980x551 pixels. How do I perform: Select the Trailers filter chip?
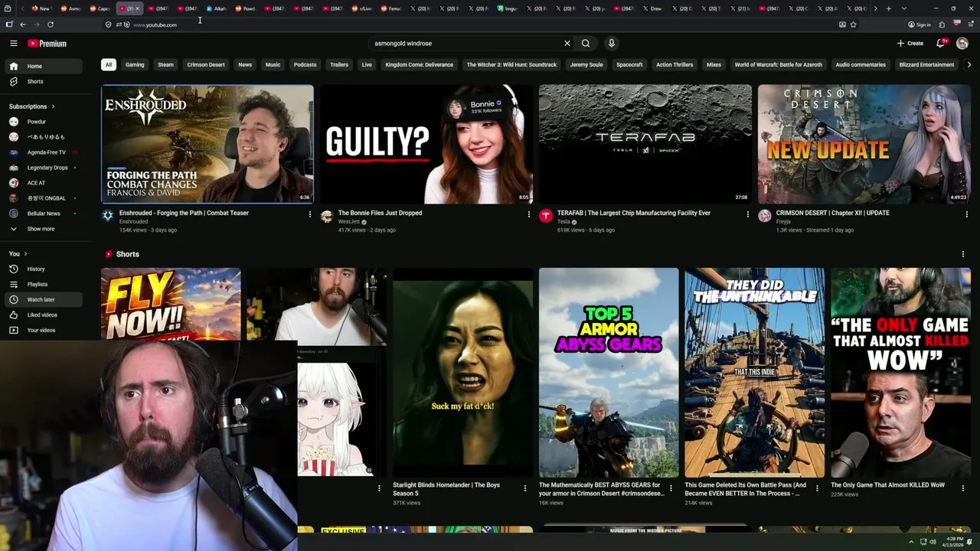[339, 65]
